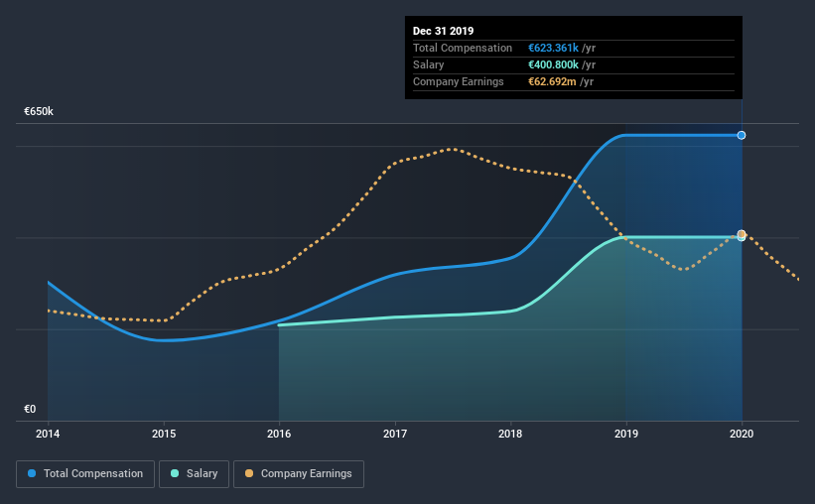Click the Dec 31 2019 tooltip date

[444, 31]
